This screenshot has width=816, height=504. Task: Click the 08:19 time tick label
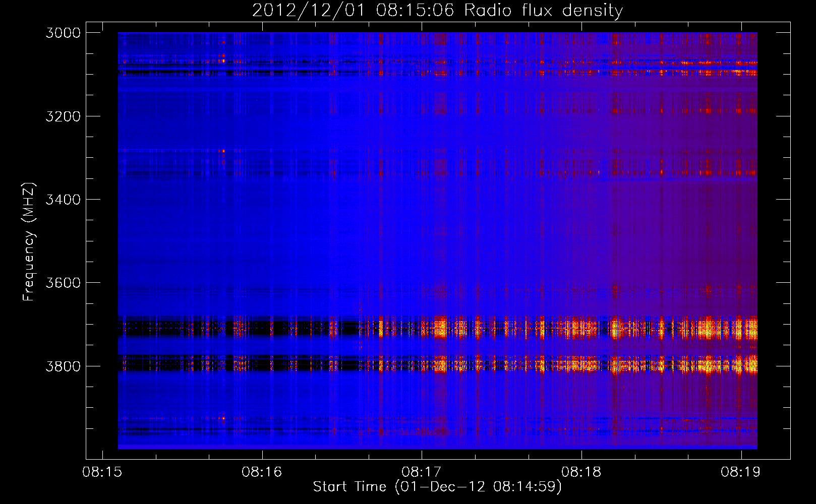click(741, 472)
